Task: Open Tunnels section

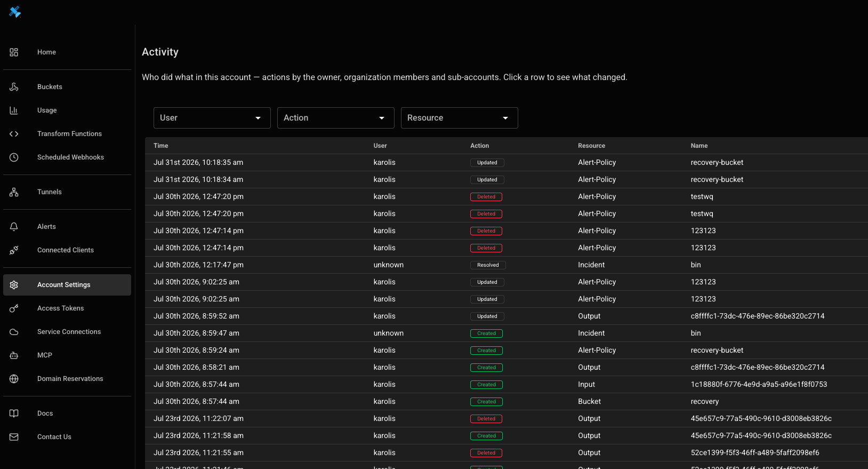Action: click(x=67, y=192)
